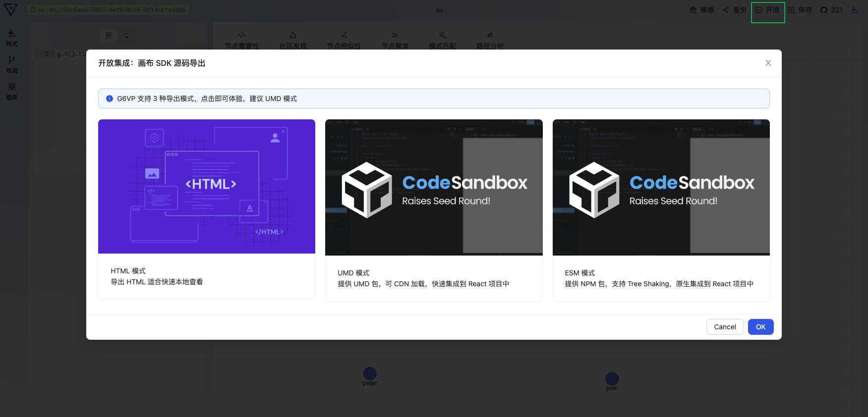
Task: Click the peter graph node
Action: click(x=370, y=373)
